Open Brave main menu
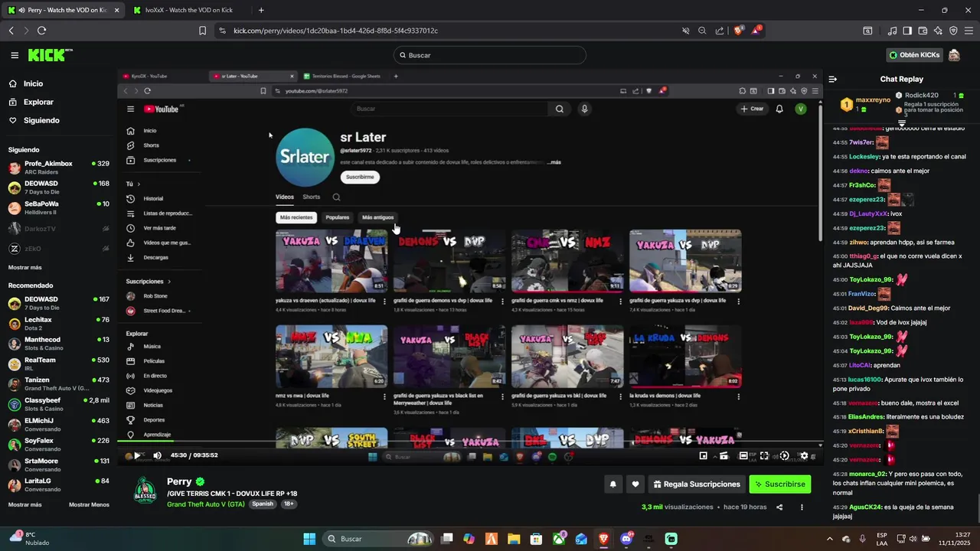The height and width of the screenshot is (551, 980). pos(969,31)
